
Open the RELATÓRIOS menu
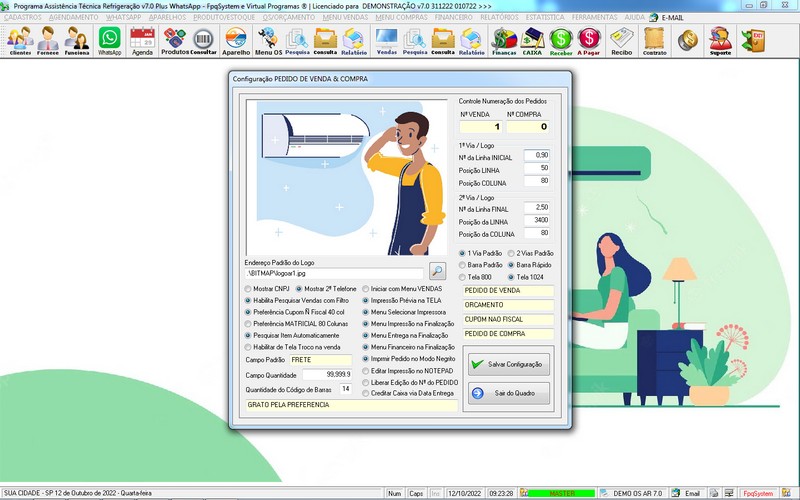499,17
